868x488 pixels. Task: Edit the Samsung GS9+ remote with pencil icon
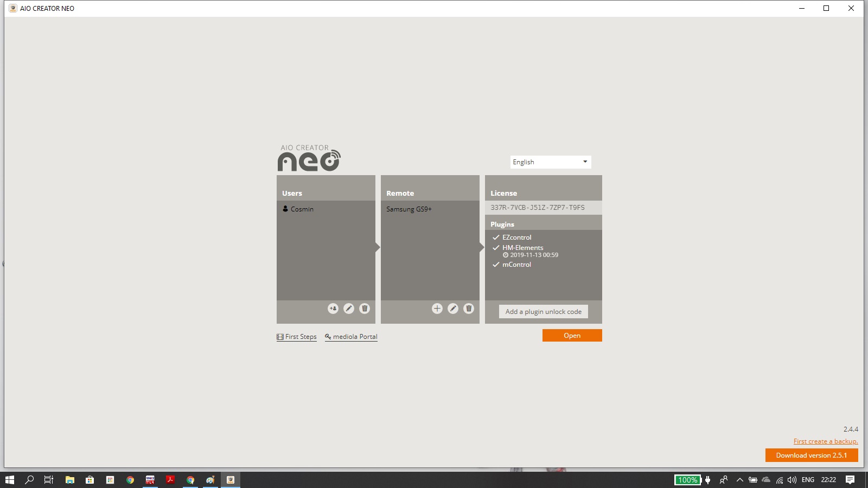(453, 309)
